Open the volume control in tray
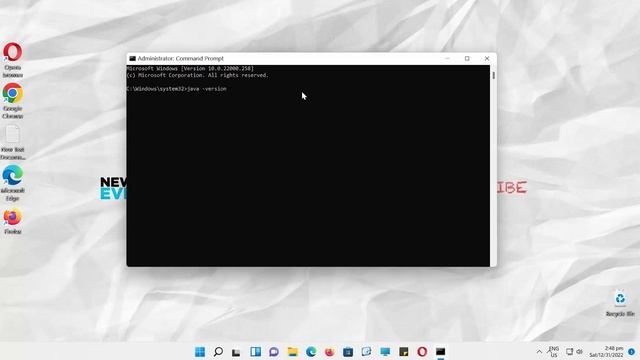The height and width of the screenshot is (360, 640). click(579, 351)
